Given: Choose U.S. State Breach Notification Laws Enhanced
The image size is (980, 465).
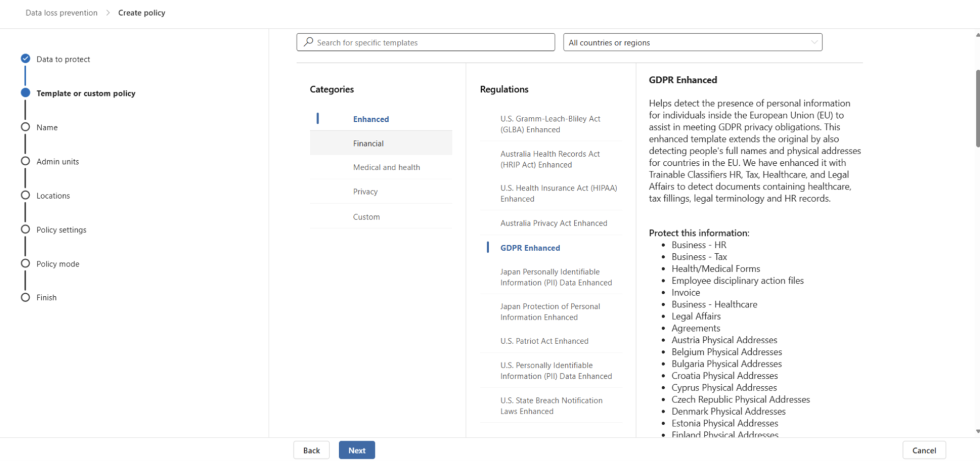Looking at the screenshot, I should click(551, 406).
